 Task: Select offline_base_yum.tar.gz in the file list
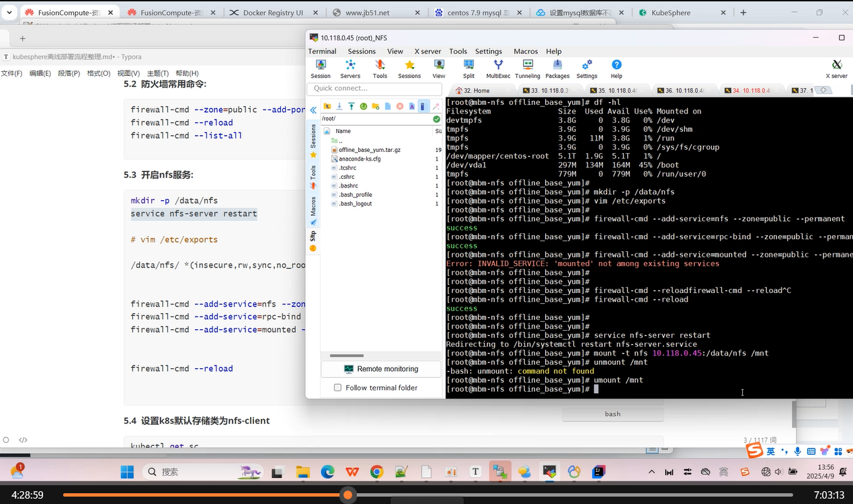(369, 150)
